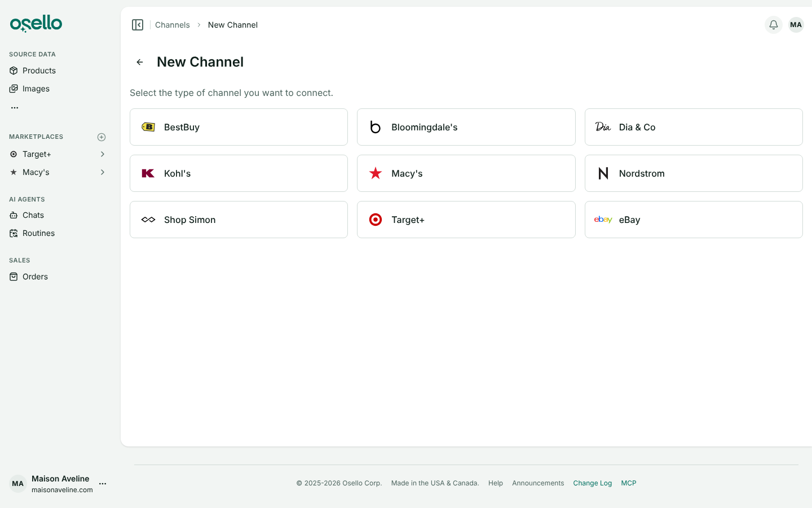Expand the Macy's marketplace chevron
This screenshot has width=812, height=508.
[103, 172]
